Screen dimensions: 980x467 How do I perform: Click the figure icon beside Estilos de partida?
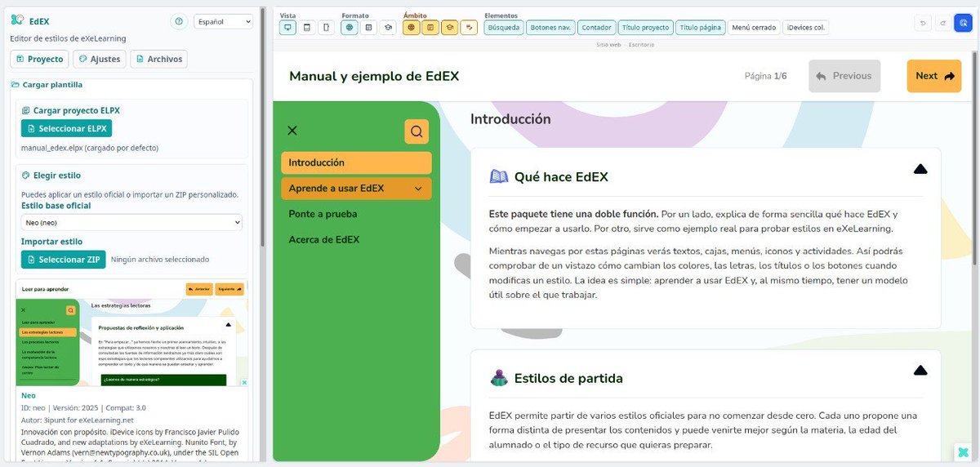point(499,378)
